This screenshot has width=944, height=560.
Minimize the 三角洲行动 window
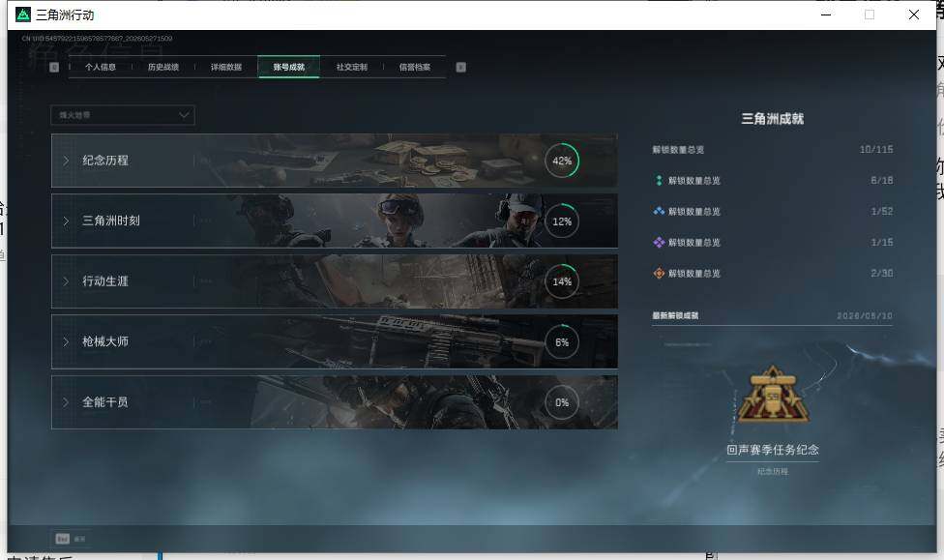tap(826, 15)
